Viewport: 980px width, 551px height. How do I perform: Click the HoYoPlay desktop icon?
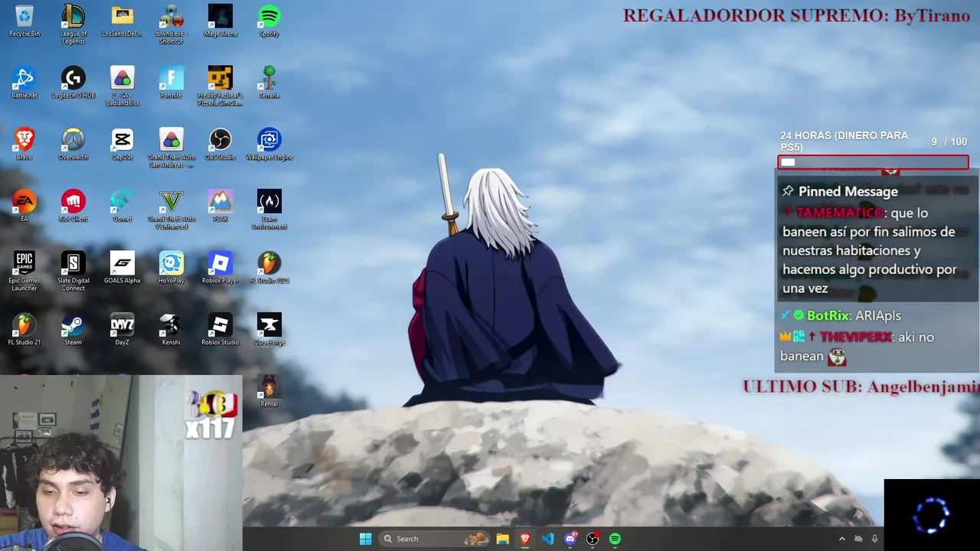pos(171,268)
